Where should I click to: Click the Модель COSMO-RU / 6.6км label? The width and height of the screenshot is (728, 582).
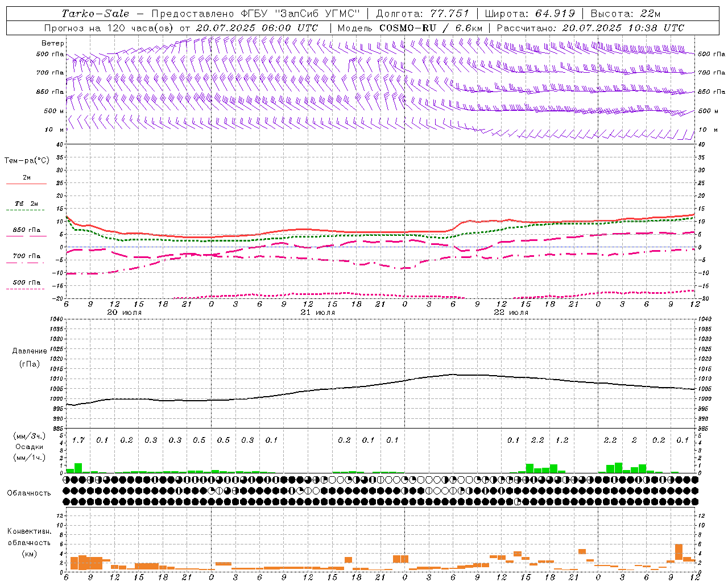[x=410, y=28]
